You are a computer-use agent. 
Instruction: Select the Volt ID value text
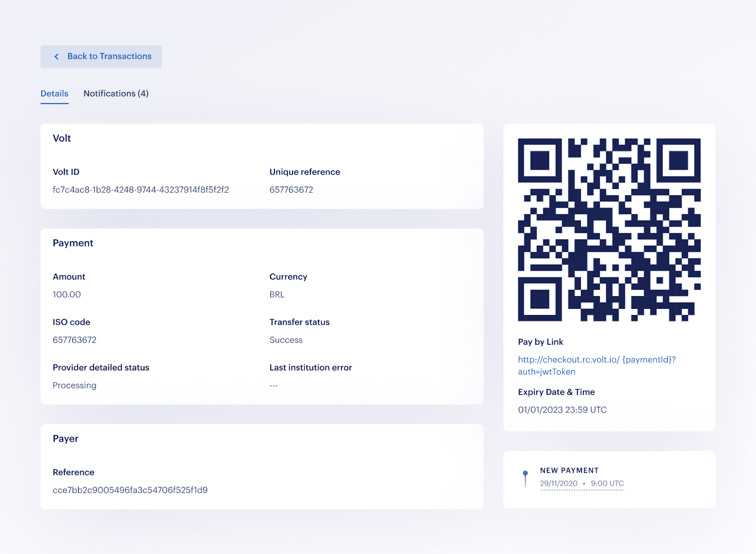140,189
